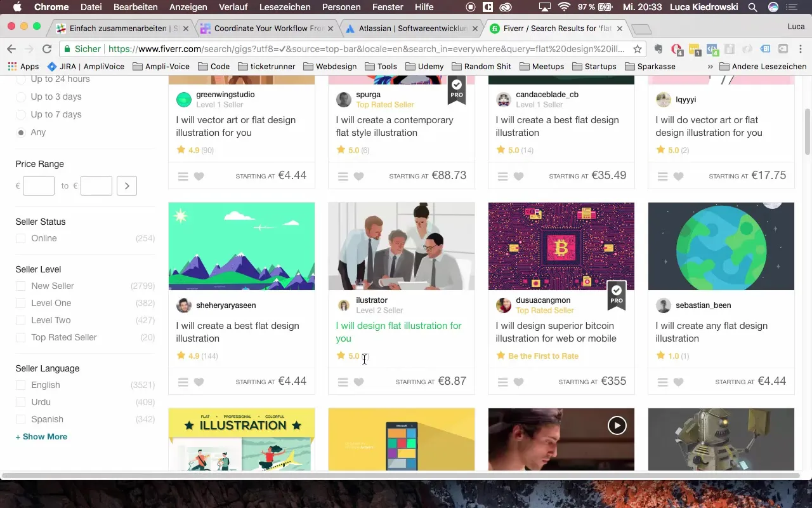Open the Tools bookmarks folder
The width and height of the screenshot is (812, 508).
(381, 66)
